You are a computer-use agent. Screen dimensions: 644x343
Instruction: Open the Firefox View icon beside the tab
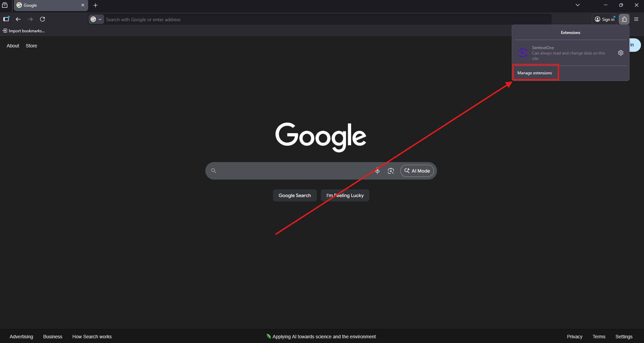(5, 5)
